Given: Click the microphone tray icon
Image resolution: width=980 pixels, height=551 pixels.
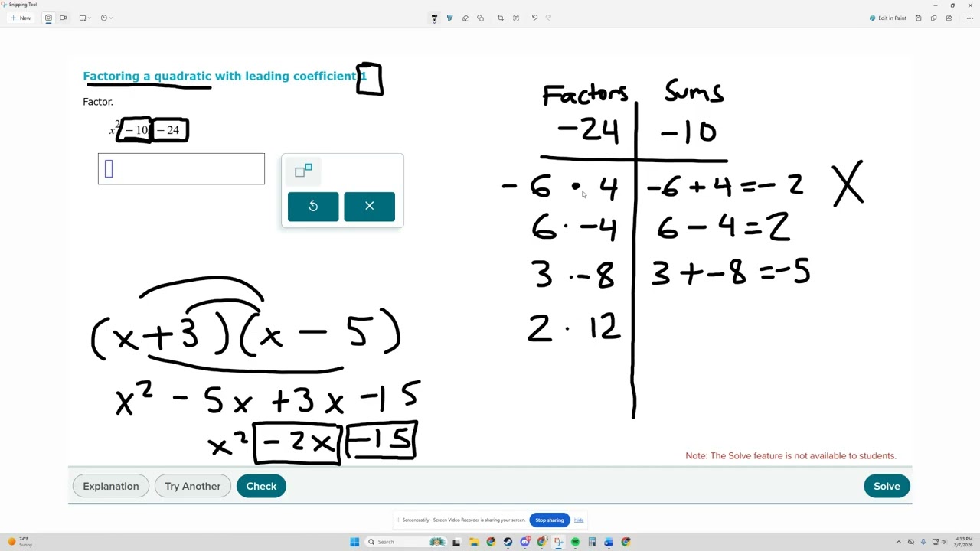Looking at the screenshot, I should pyautogui.click(x=923, y=542).
